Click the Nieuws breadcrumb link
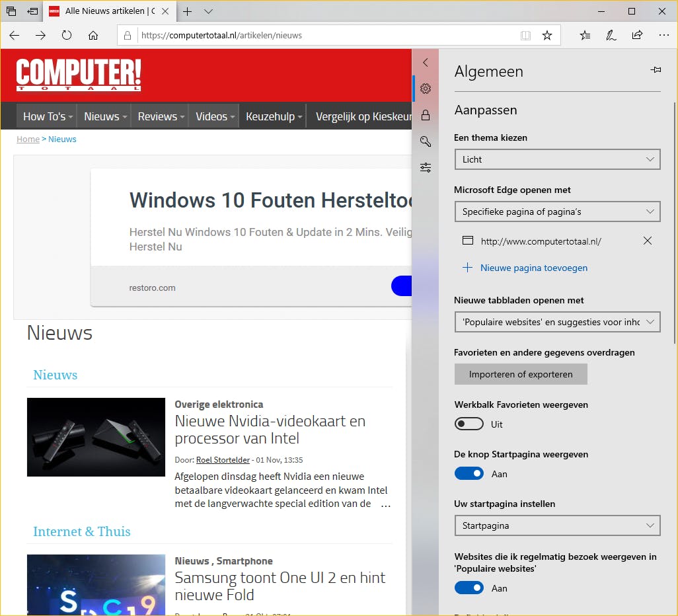678x616 pixels. pos(62,139)
